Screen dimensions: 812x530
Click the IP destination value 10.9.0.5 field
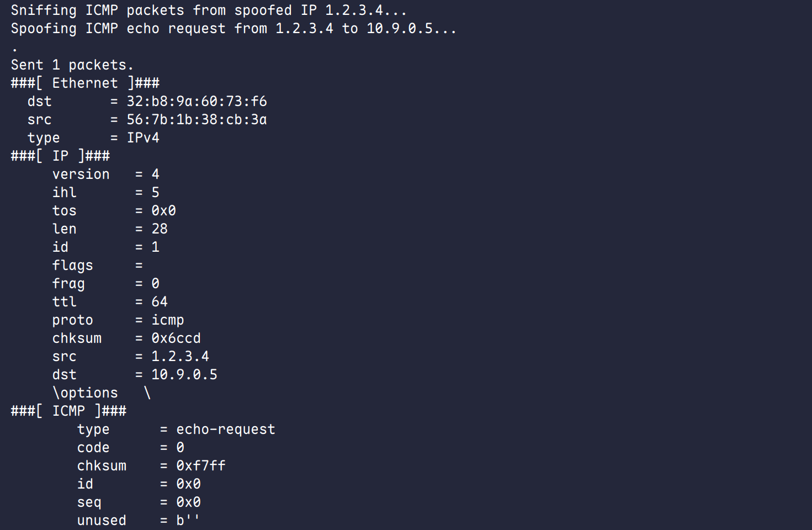184,375
